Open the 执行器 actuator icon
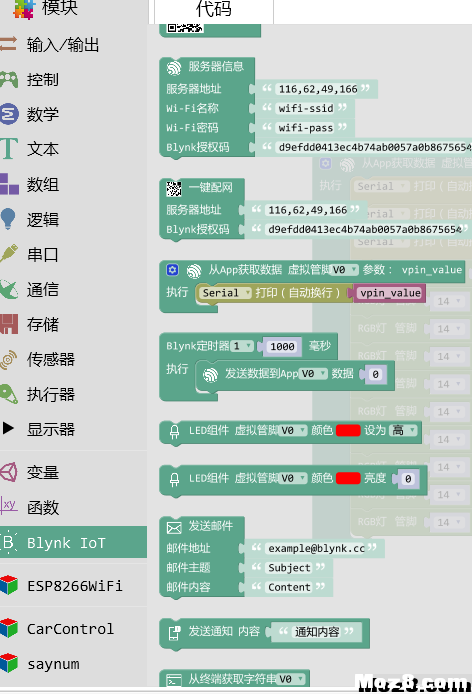The height and width of the screenshot is (694, 472). click(x=8, y=394)
